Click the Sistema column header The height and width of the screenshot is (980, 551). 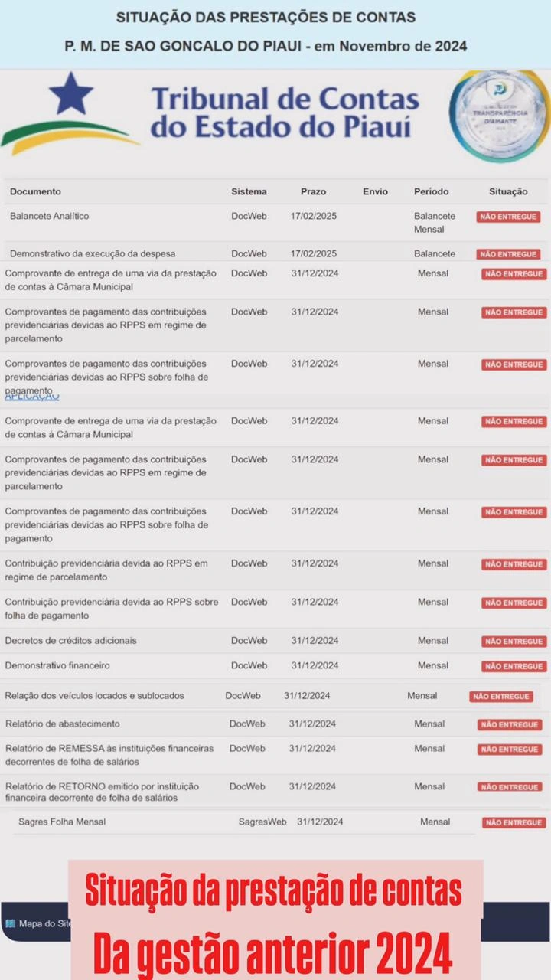coord(249,191)
